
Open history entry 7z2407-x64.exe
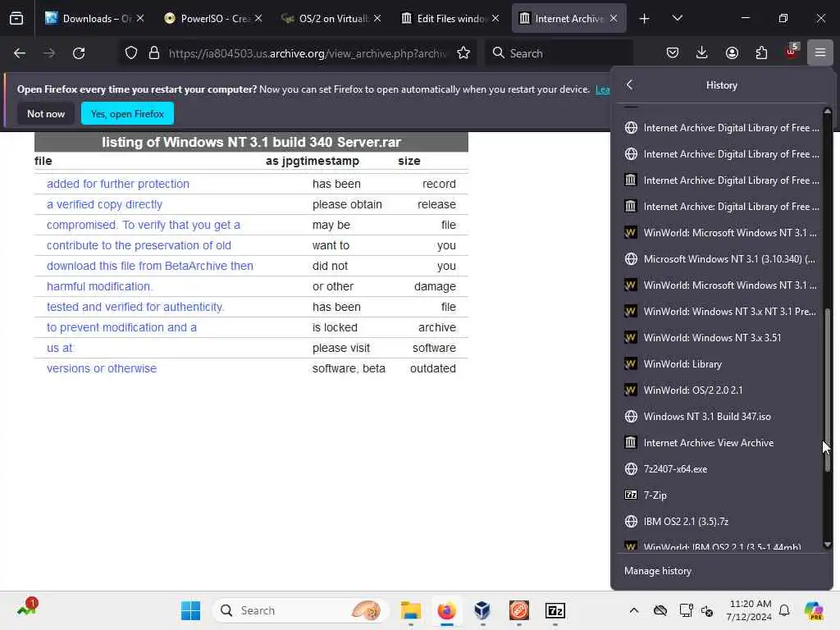coord(721,468)
